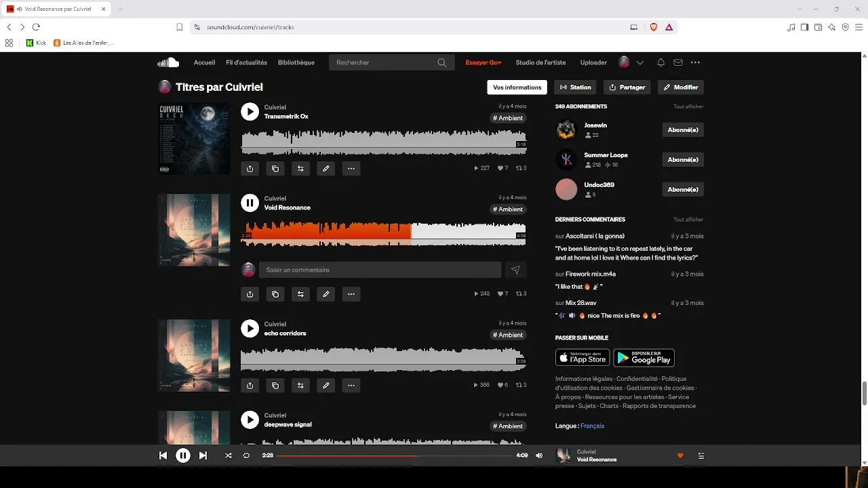Go to Accueil in the navigation

(x=204, y=62)
